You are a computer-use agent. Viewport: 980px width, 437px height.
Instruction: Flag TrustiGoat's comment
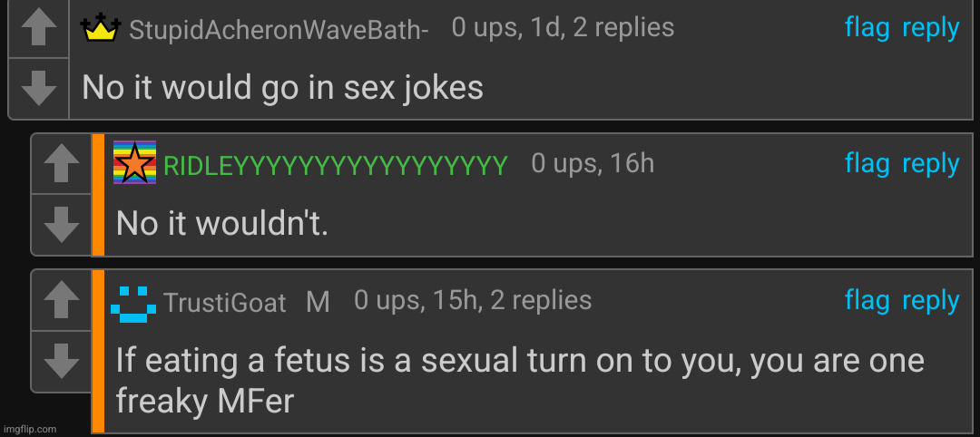click(867, 300)
